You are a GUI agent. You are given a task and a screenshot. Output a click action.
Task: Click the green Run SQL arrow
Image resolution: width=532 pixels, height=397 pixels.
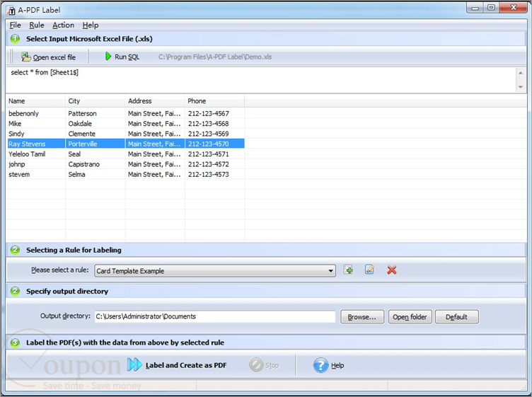[108, 57]
